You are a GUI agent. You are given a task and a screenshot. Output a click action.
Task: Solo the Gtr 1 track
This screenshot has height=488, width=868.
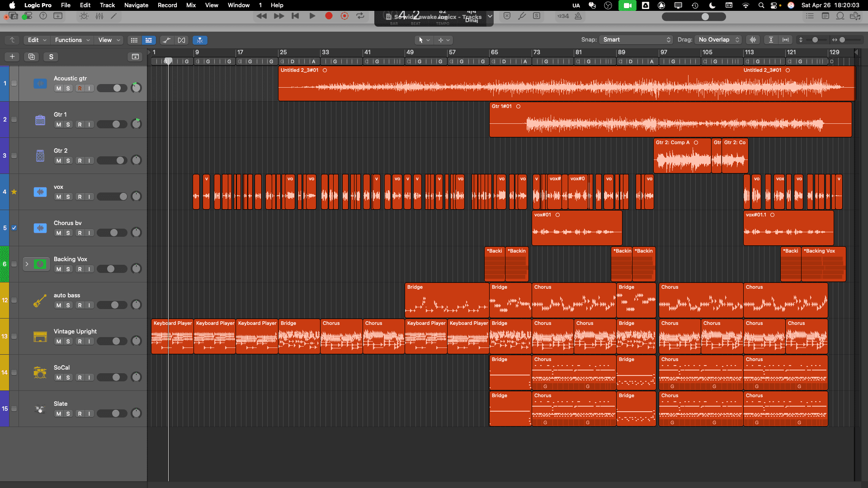point(68,125)
